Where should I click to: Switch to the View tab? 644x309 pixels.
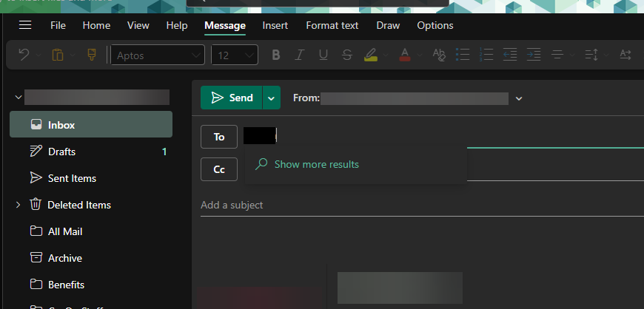[138, 25]
